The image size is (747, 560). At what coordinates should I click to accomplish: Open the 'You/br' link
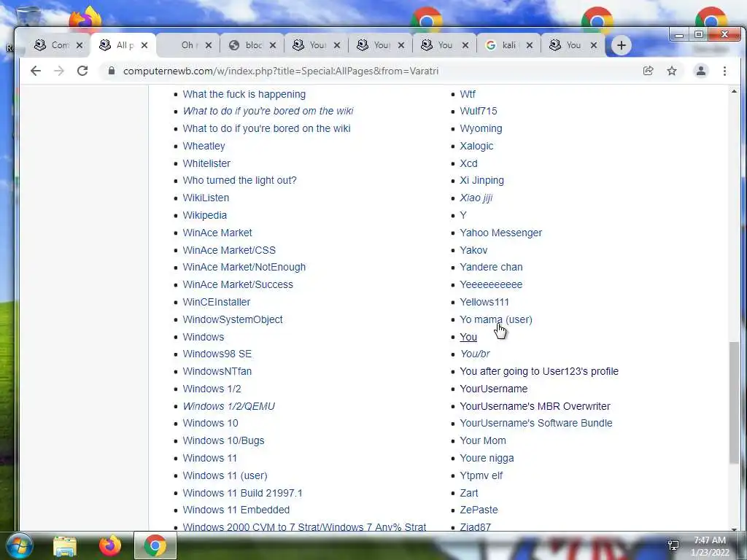coord(474,354)
